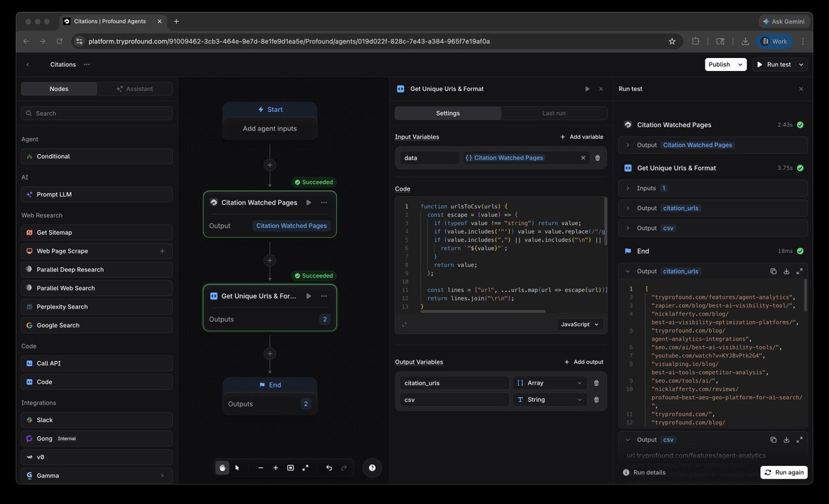Select the Call API node
Viewport: 829px width, 504px height.
97,363
